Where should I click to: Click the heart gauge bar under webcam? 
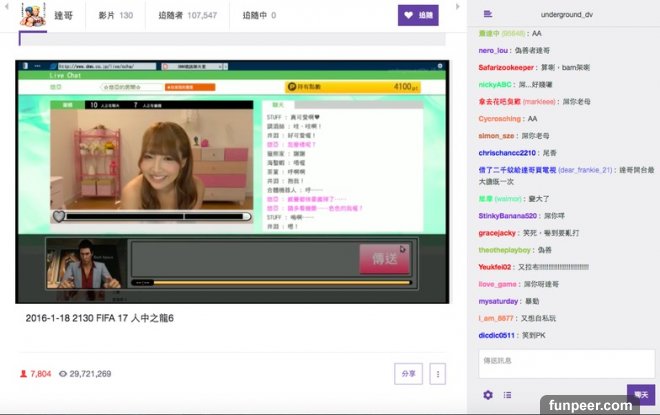coord(152,216)
